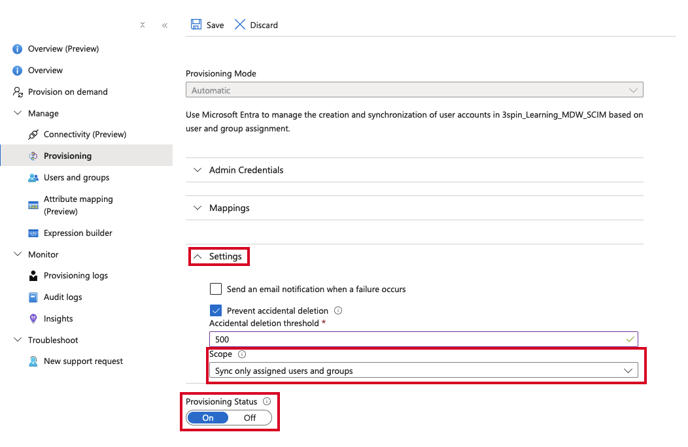688x447 pixels.
Task: Click the Overview info icon
Action: click(17, 70)
